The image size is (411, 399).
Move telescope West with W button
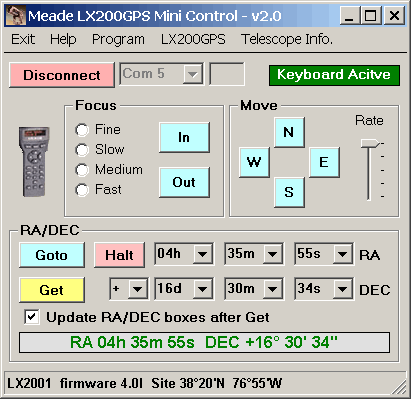point(254,162)
